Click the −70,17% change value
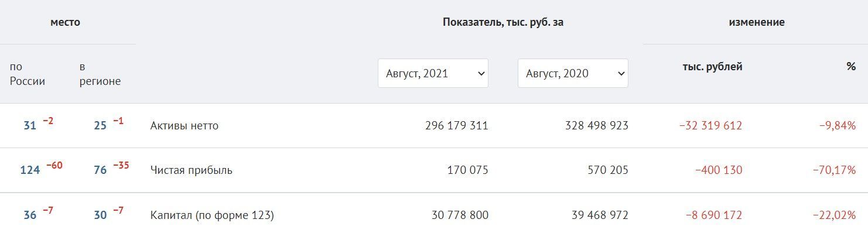868x233 pixels. click(x=834, y=170)
